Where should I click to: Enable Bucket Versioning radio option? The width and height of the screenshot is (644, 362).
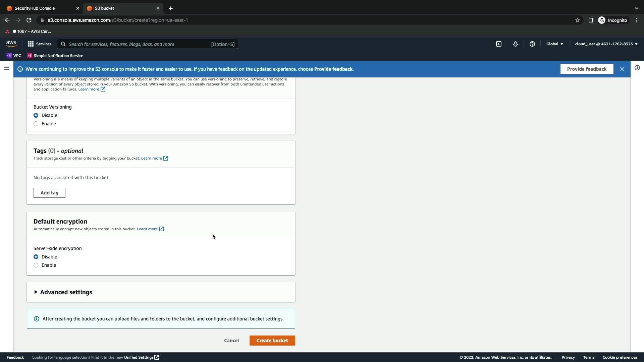36,124
